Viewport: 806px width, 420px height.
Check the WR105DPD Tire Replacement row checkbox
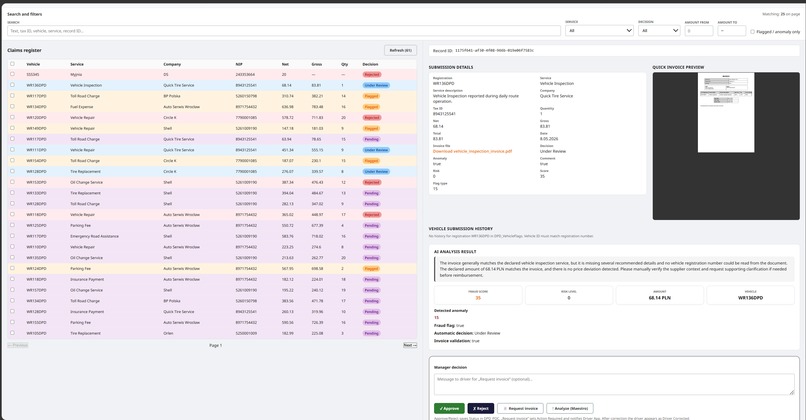pos(12,333)
